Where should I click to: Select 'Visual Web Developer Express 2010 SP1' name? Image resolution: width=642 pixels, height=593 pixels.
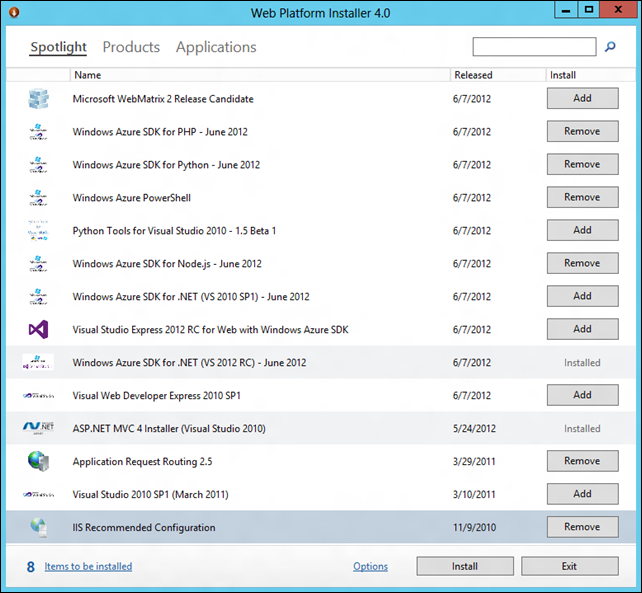(157, 396)
